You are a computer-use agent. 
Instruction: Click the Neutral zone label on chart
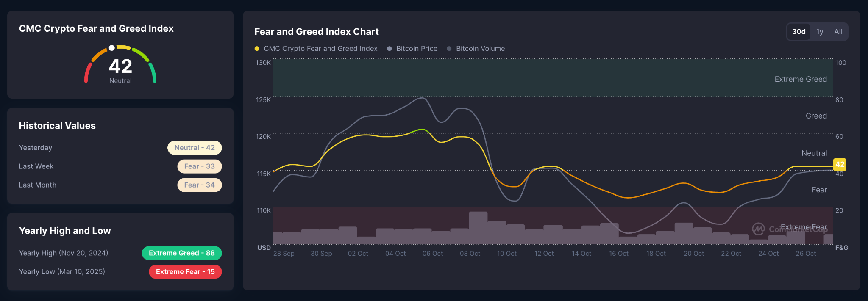[814, 153]
